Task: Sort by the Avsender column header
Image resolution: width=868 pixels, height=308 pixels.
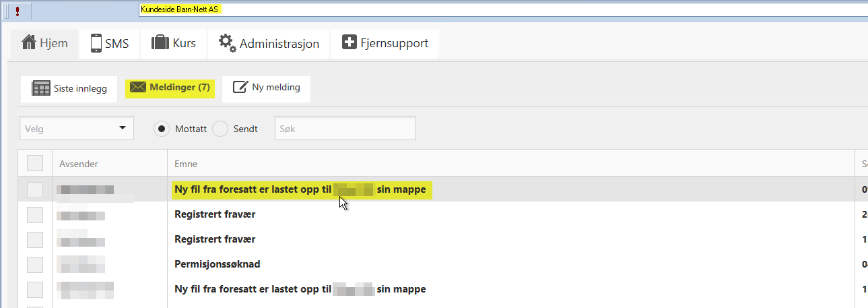Action: point(79,164)
